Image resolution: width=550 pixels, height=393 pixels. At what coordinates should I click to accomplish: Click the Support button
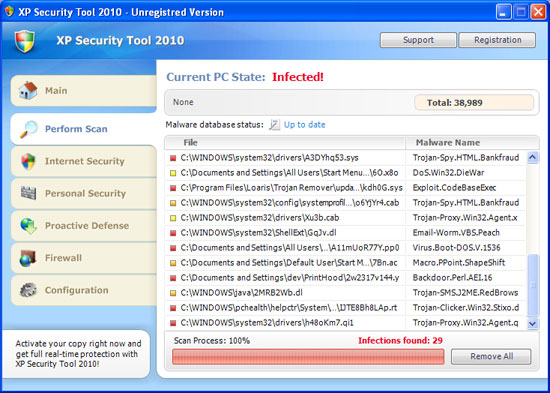click(x=418, y=40)
